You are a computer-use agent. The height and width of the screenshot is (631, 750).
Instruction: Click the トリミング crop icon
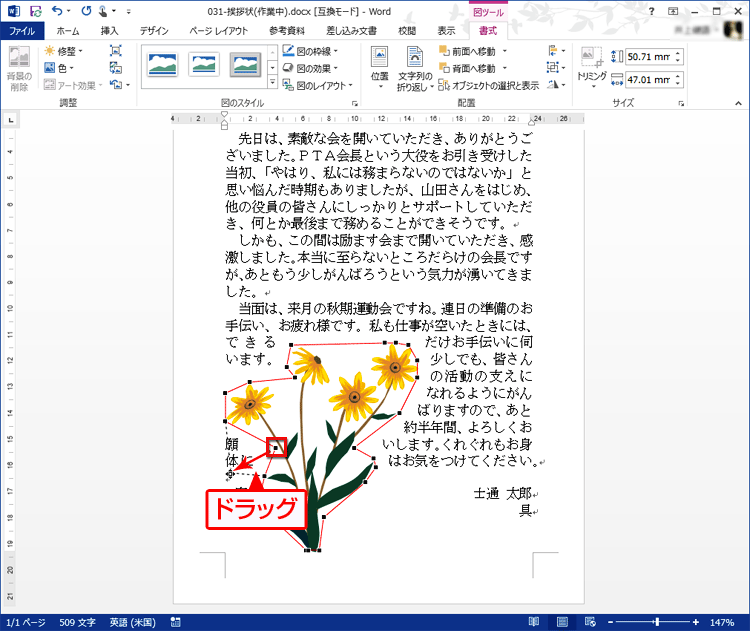click(592, 58)
